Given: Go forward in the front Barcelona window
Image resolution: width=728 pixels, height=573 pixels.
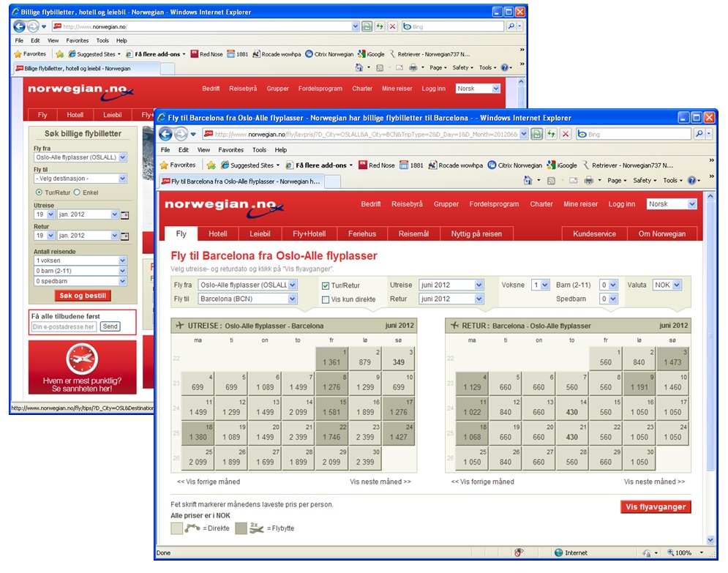Looking at the screenshot, I should [x=181, y=134].
